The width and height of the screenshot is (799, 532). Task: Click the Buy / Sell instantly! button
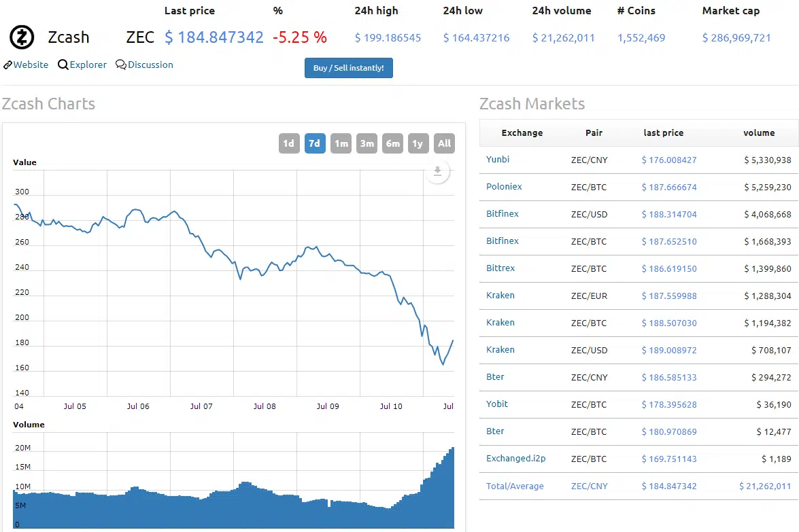click(x=349, y=68)
